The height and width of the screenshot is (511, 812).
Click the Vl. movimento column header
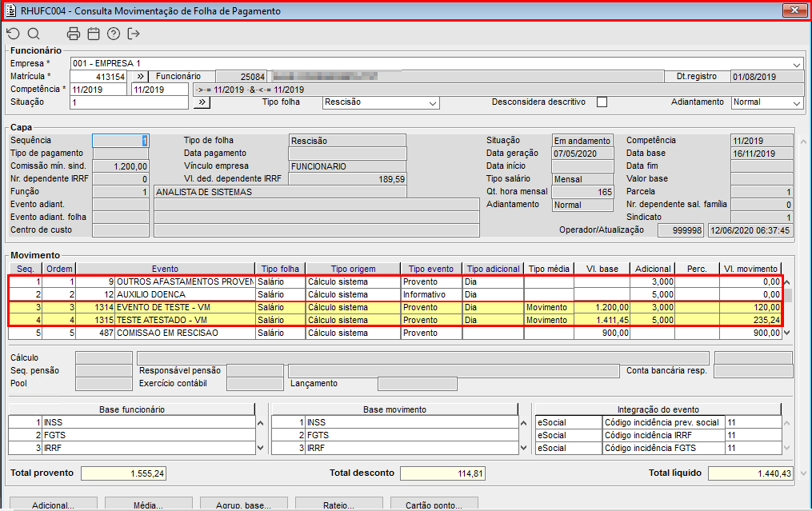(x=750, y=269)
